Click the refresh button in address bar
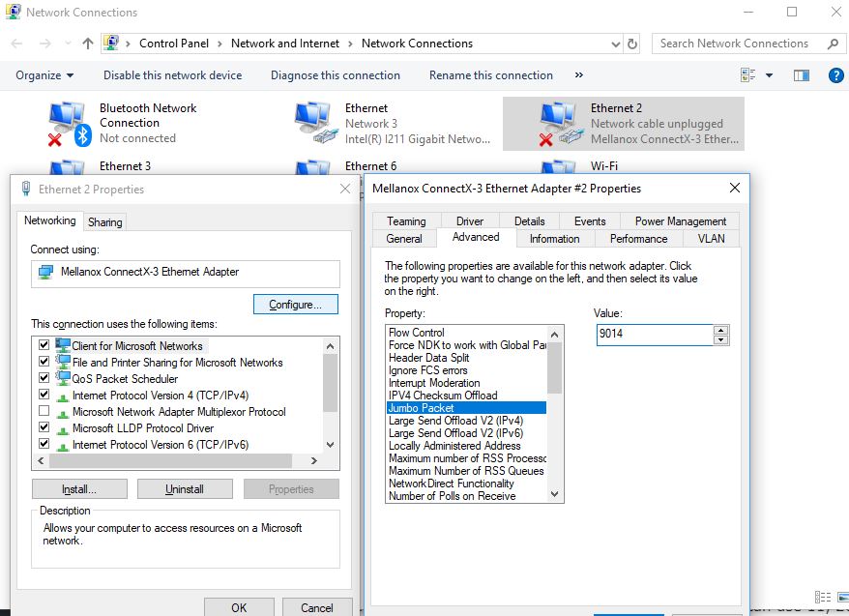This screenshot has width=849, height=616. click(x=632, y=44)
